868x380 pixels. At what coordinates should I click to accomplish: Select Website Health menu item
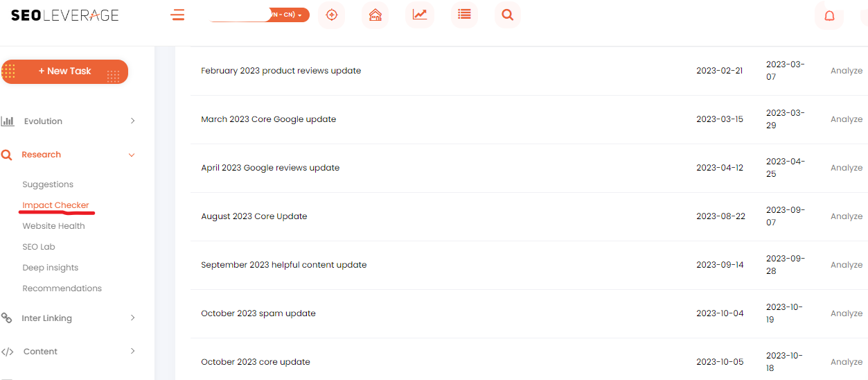click(53, 226)
